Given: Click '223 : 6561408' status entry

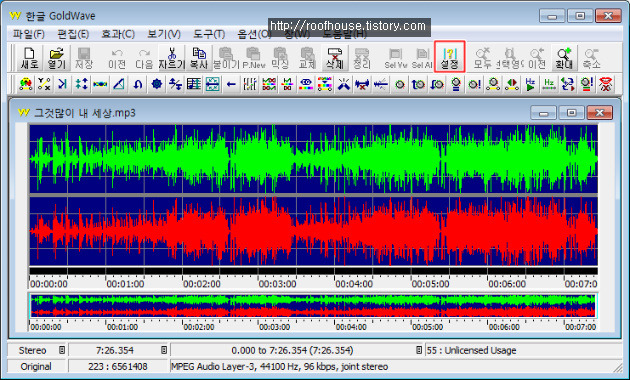Looking at the screenshot, I should click(118, 366).
